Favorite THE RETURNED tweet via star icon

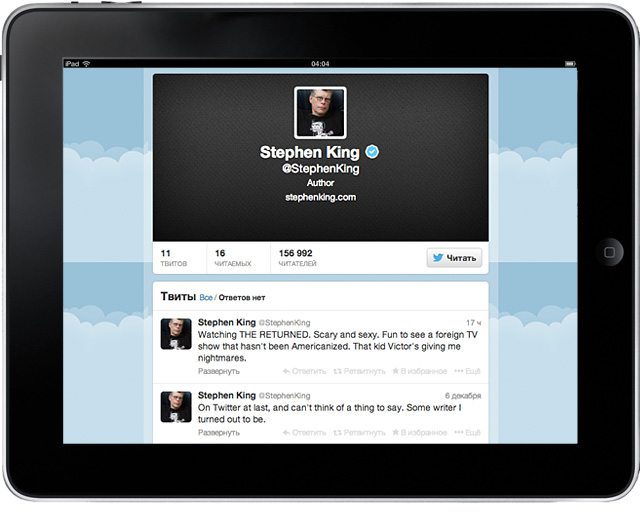click(395, 371)
